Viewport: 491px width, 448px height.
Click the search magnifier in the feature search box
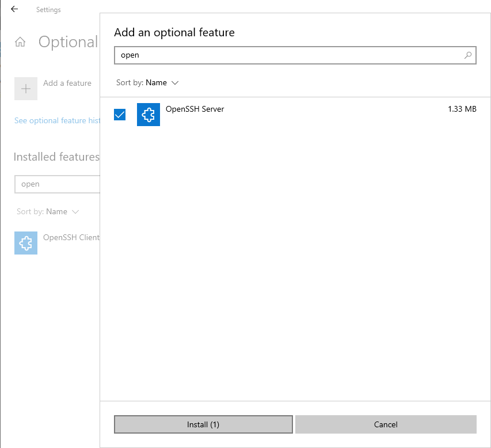(x=467, y=55)
